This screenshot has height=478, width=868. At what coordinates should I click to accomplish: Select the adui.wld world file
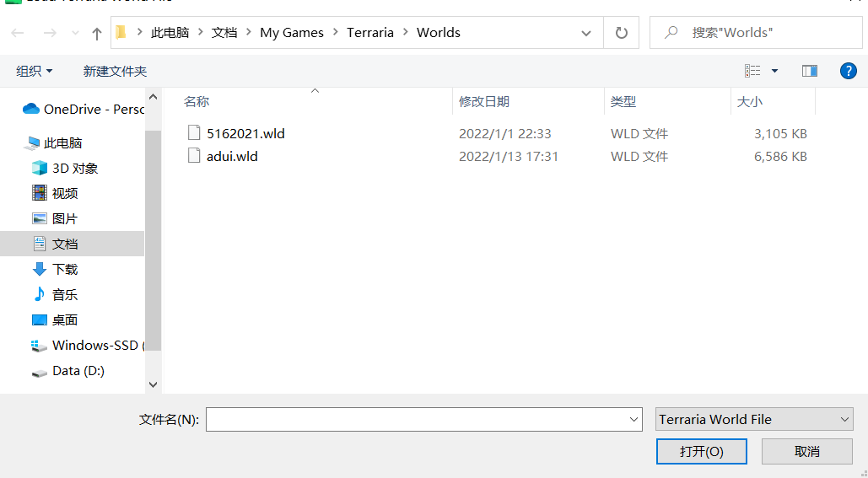tap(232, 156)
